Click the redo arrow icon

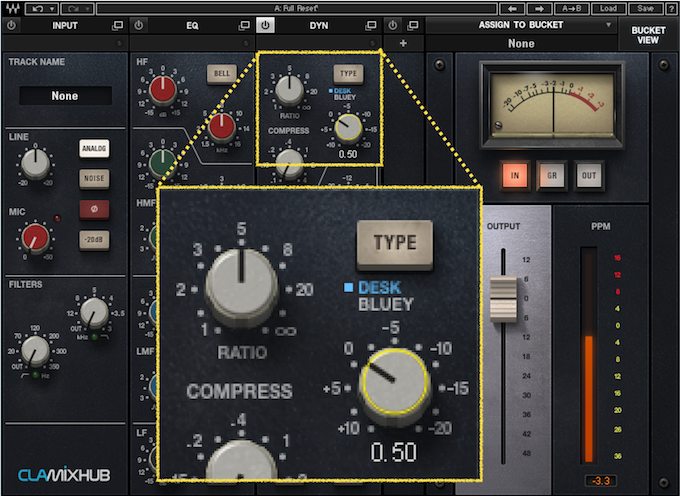pos(72,9)
